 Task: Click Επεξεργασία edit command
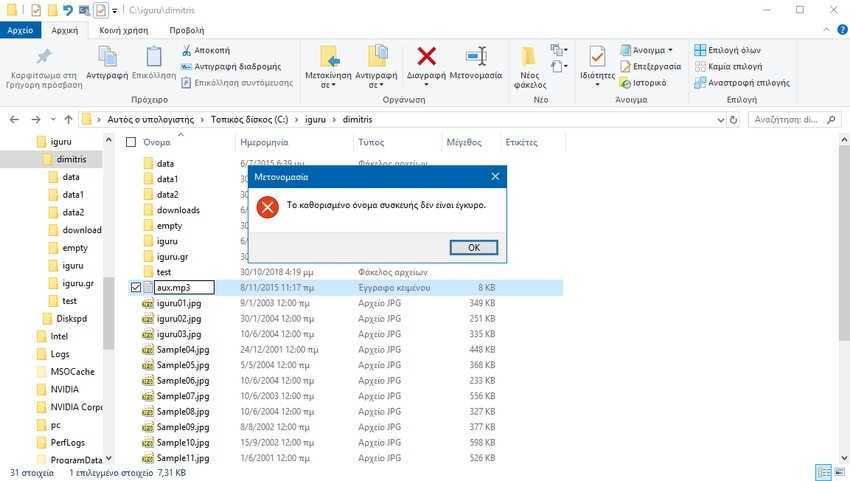pyautogui.click(x=651, y=67)
